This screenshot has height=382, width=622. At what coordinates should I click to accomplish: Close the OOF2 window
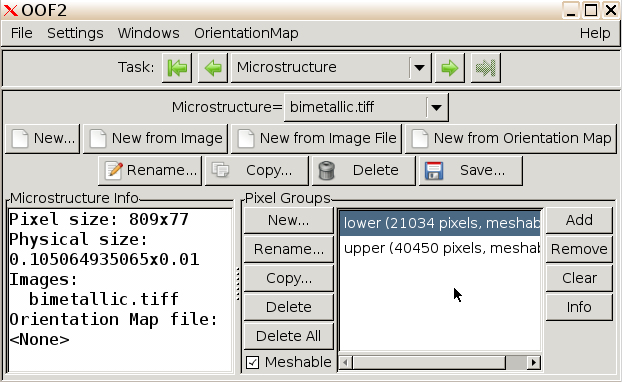tap(611, 10)
